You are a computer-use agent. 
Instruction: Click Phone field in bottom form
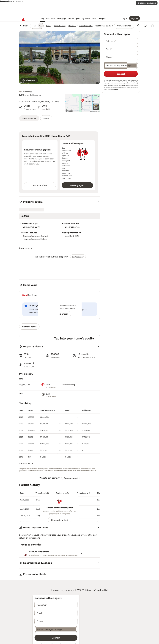coord(56,621)
